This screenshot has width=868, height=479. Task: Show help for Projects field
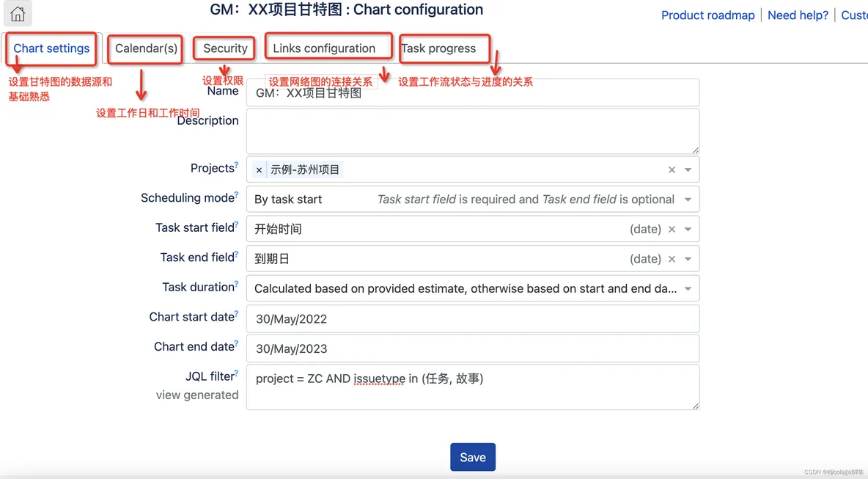click(236, 164)
